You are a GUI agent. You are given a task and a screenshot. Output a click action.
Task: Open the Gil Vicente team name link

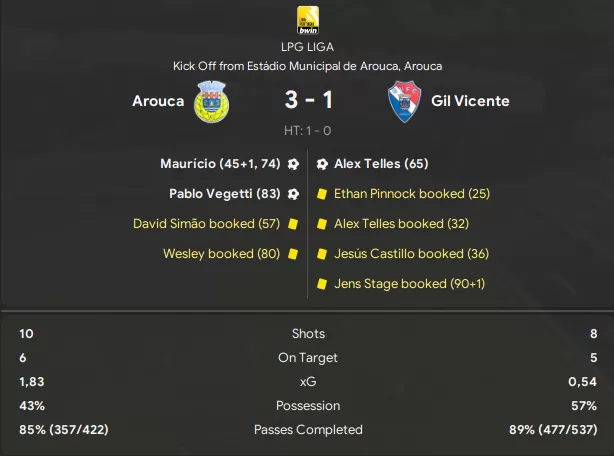coord(470,101)
